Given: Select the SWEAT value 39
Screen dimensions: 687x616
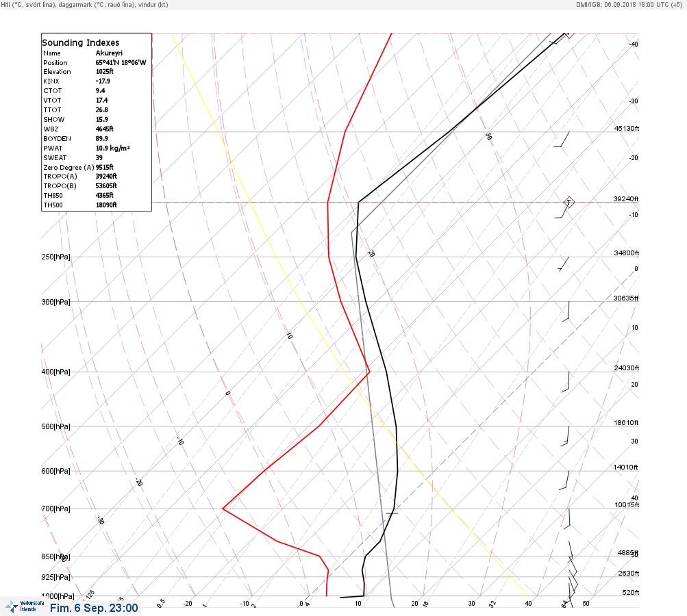Looking at the screenshot, I should pyautogui.click(x=99, y=157).
